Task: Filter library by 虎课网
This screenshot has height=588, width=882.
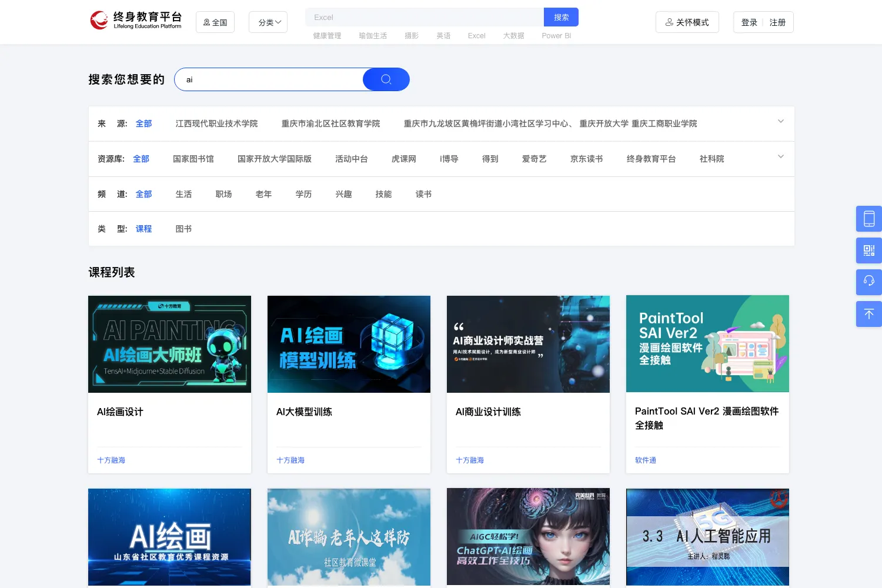Action: pyautogui.click(x=404, y=159)
